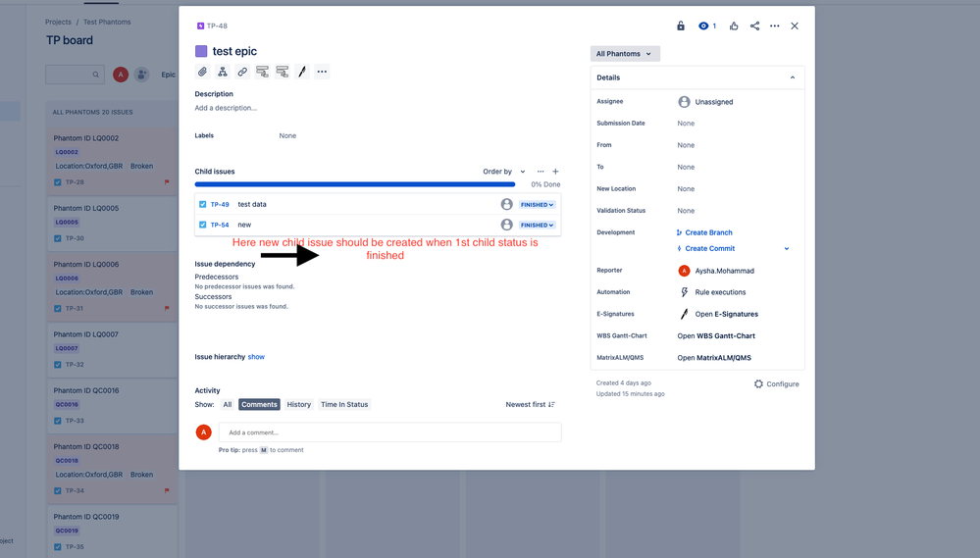The image size is (980, 558).
Task: Open the child issues ellipsis menu
Action: pos(541,172)
